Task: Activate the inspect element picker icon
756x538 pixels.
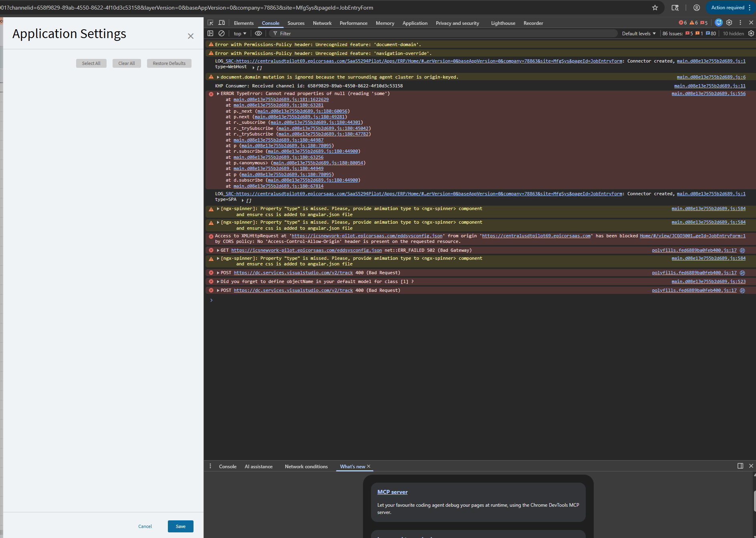Action: [x=210, y=23]
